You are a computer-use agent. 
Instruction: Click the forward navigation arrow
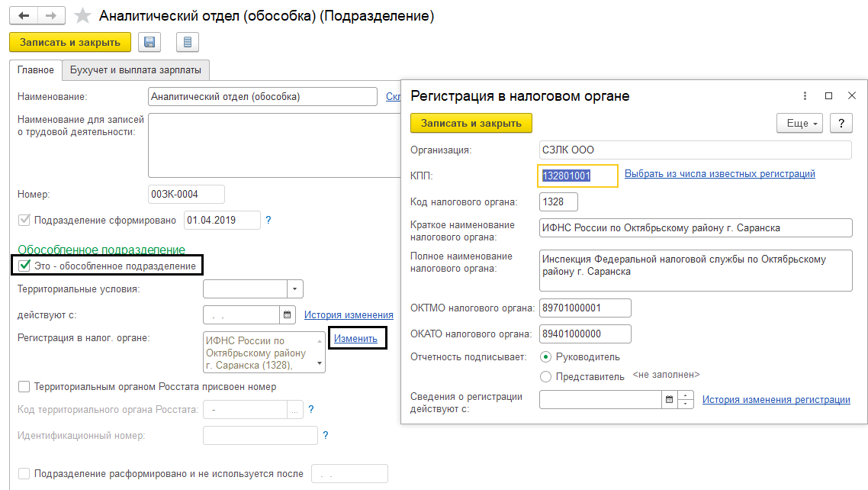pos(52,16)
